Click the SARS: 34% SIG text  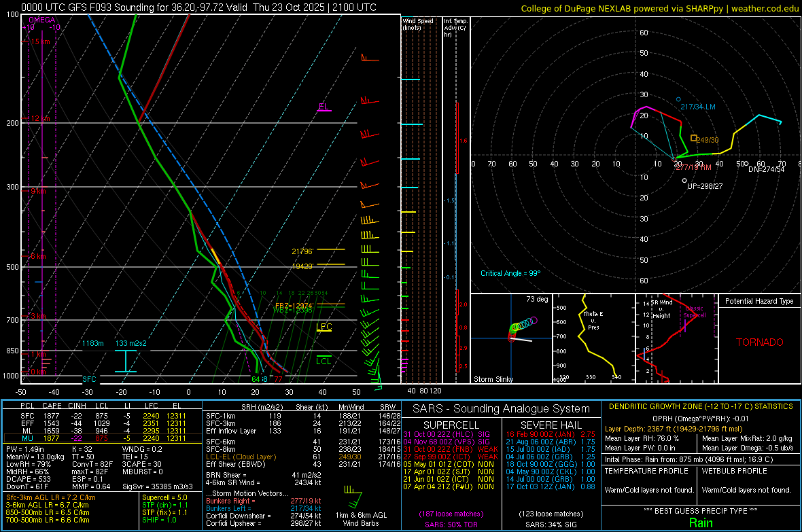click(551, 525)
